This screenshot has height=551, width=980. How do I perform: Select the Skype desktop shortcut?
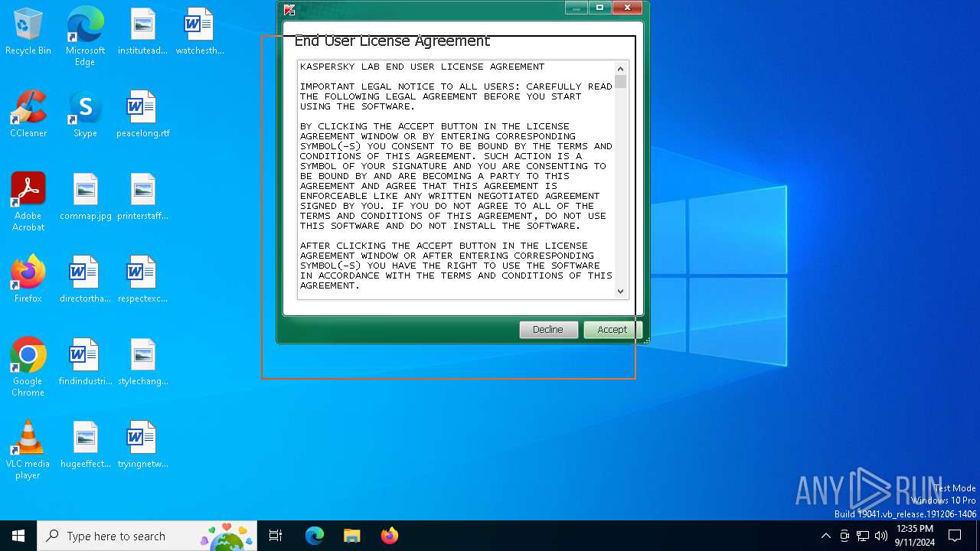(x=85, y=115)
